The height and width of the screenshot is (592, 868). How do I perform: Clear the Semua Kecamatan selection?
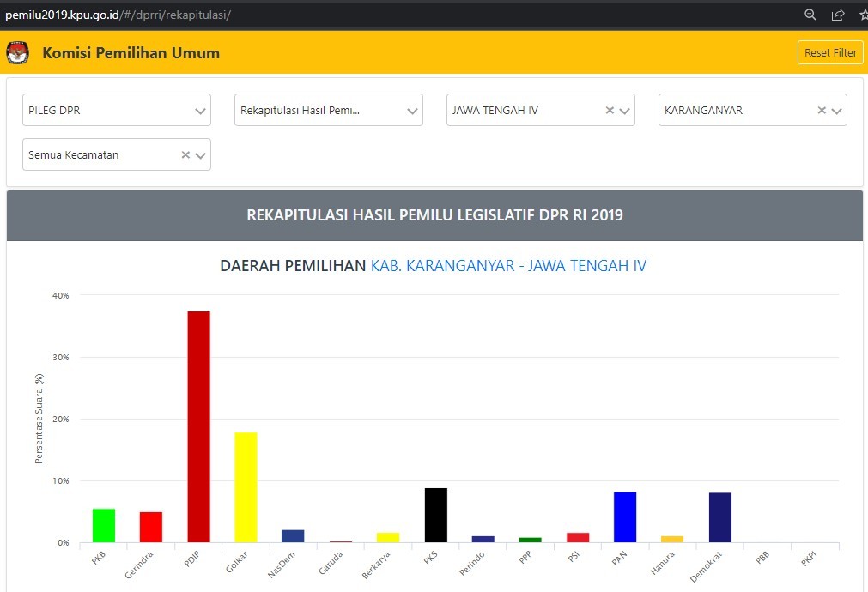[185, 155]
